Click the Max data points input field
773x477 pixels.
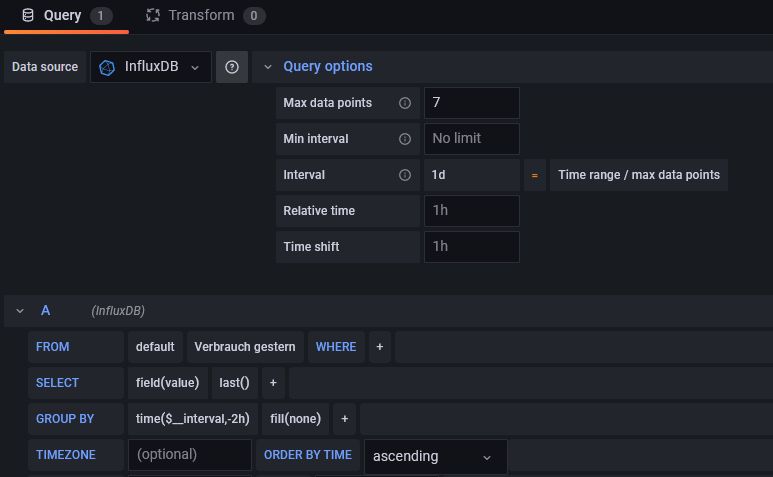pos(471,103)
